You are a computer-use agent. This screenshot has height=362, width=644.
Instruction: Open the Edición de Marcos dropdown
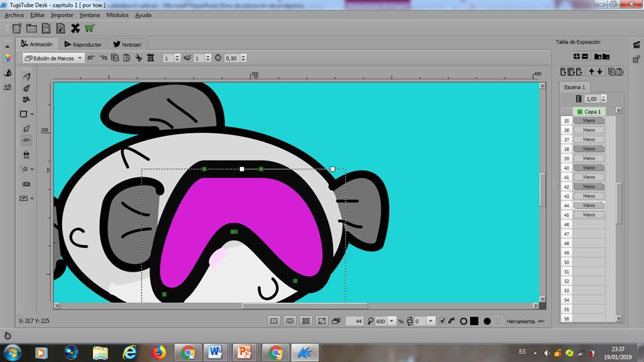[53, 58]
